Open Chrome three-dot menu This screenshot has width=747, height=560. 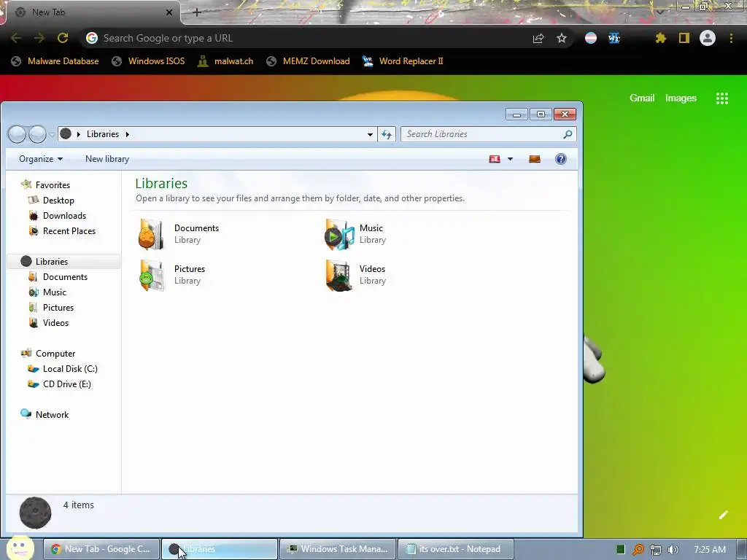pyautogui.click(x=731, y=38)
